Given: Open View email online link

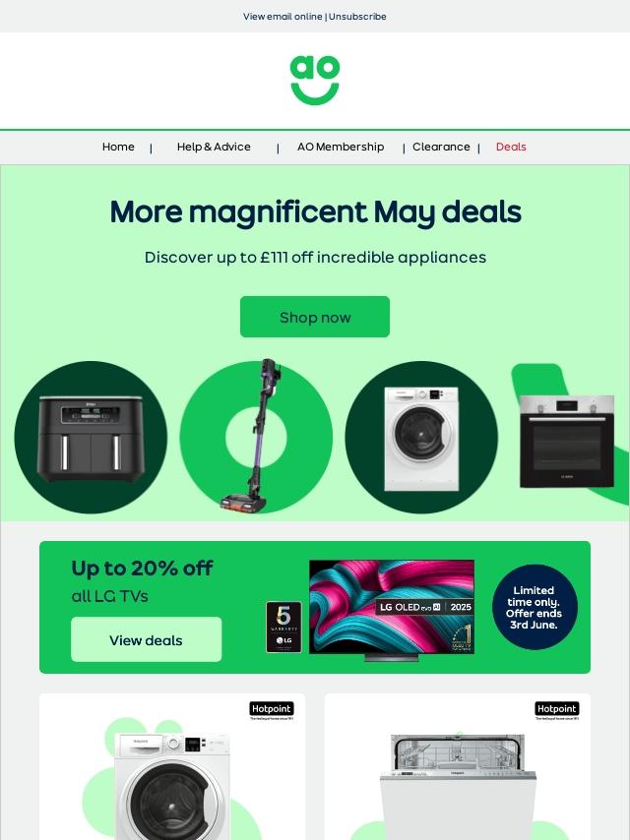Looking at the screenshot, I should pos(283,17).
